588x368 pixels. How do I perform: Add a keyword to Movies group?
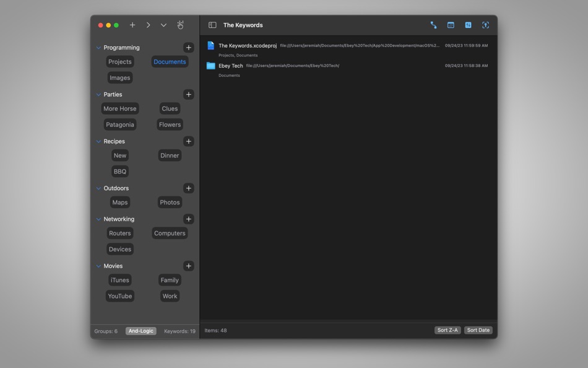pyautogui.click(x=189, y=266)
